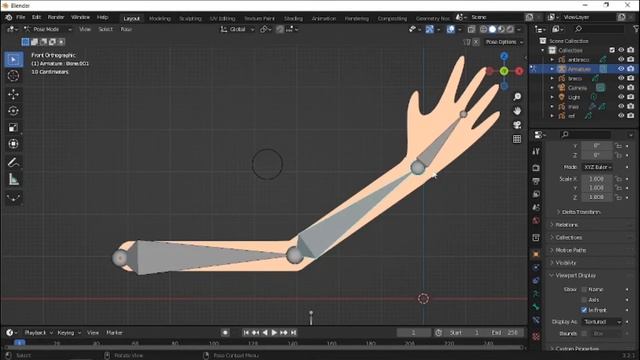The height and width of the screenshot is (360, 640).
Task: Select the Annotate tool
Action: [x=13, y=162]
